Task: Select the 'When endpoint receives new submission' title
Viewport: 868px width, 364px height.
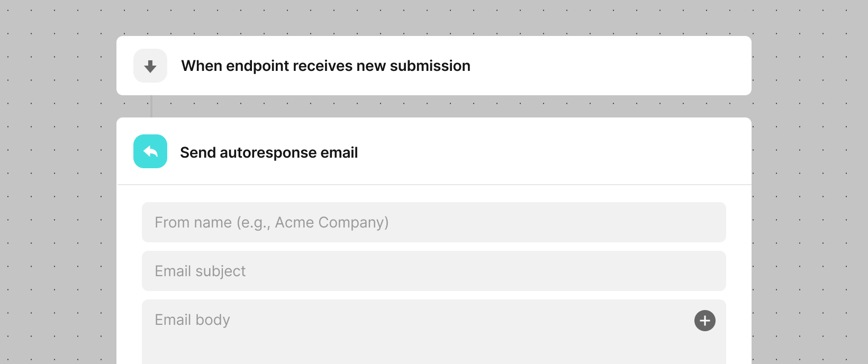Action: [x=325, y=66]
